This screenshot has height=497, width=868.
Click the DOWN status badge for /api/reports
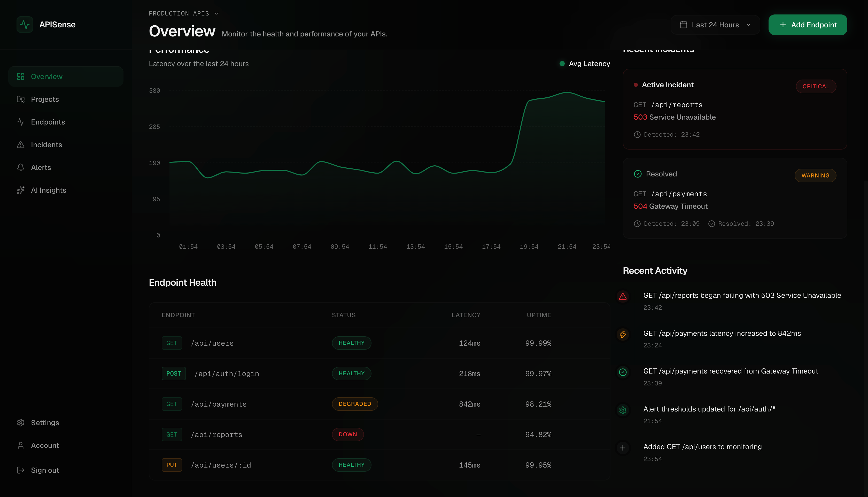click(347, 434)
